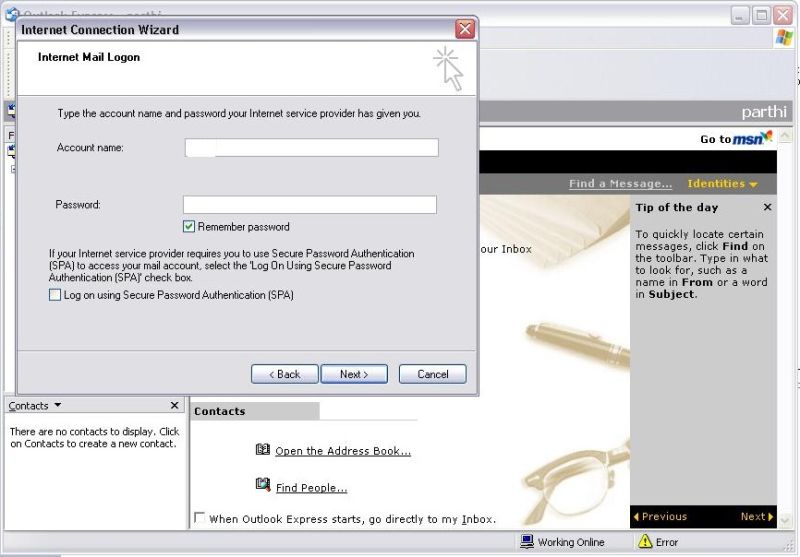Image resolution: width=800 pixels, height=557 pixels.
Task: Click the Go to msn logo
Action: (736, 138)
